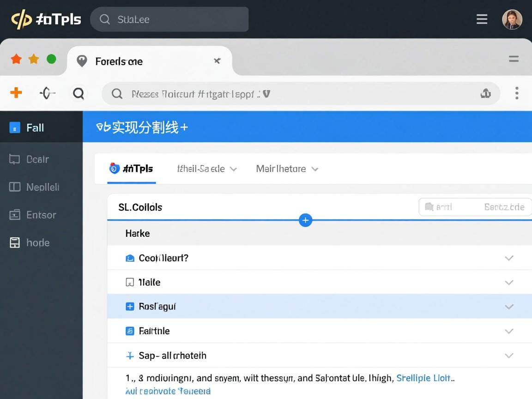Screen dimensions: 532x399
Task: Switch to the #nTpls tab
Action: click(x=132, y=169)
